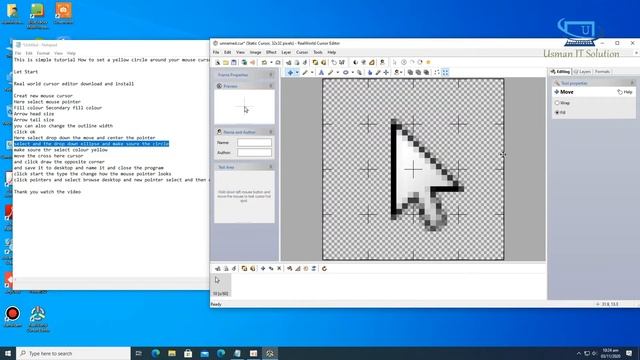Select the Text tool
640x360 pixels.
321,73
